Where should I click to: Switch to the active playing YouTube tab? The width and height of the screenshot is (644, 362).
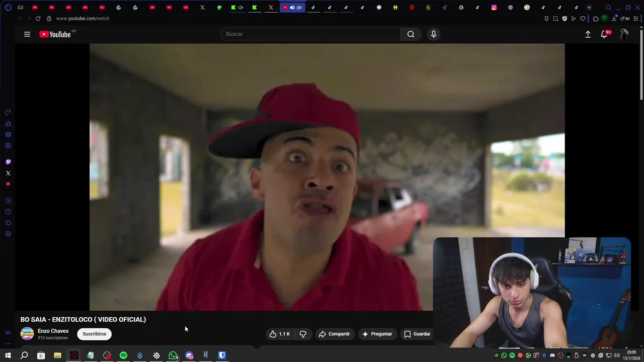coord(292,8)
